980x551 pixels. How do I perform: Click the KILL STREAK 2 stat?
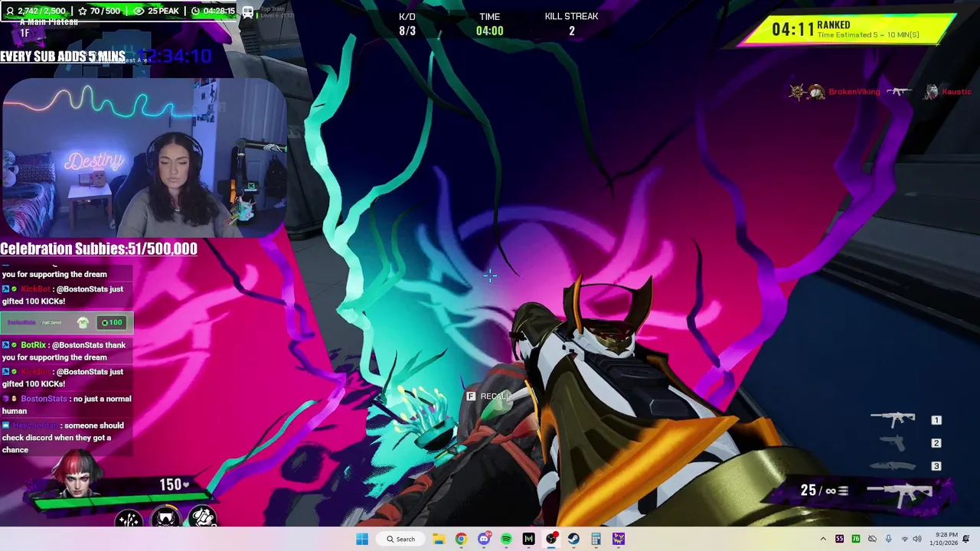[571, 24]
